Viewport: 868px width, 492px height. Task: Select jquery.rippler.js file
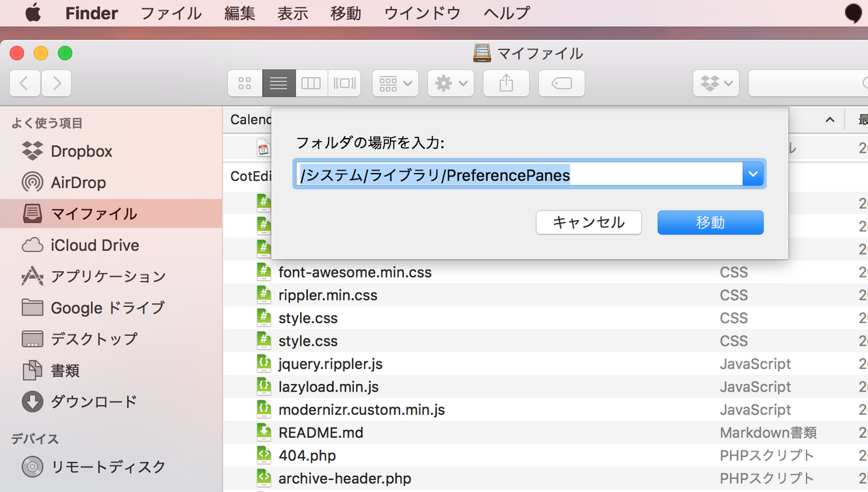coord(331,364)
